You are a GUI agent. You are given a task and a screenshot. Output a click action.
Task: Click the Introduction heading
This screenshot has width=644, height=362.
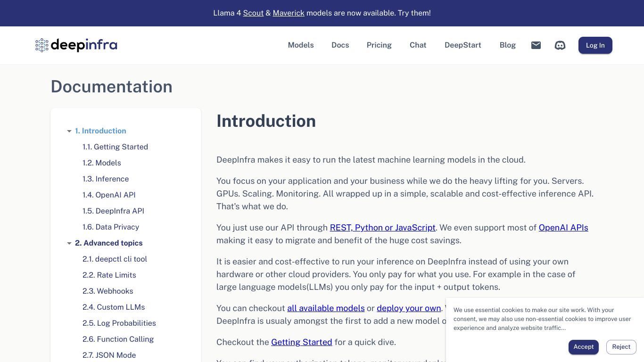click(266, 121)
